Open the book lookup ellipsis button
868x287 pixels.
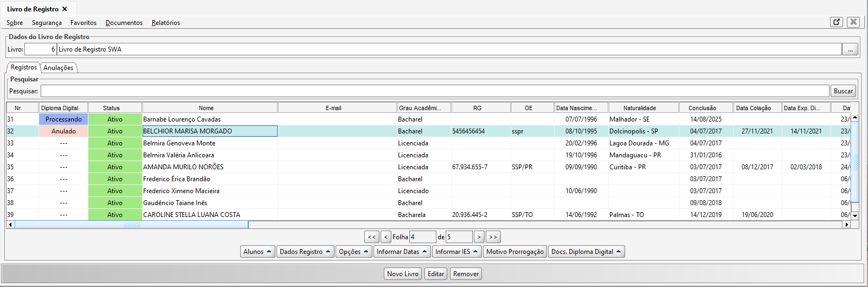tap(850, 49)
